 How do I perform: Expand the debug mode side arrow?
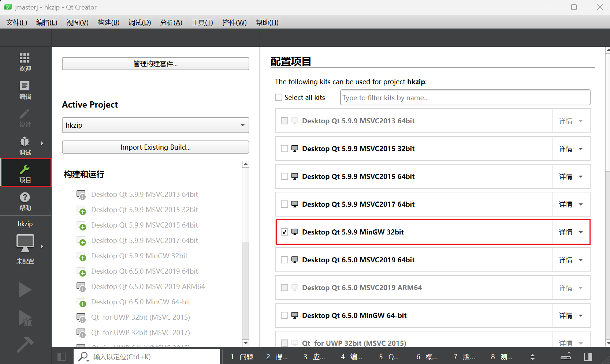click(x=42, y=143)
